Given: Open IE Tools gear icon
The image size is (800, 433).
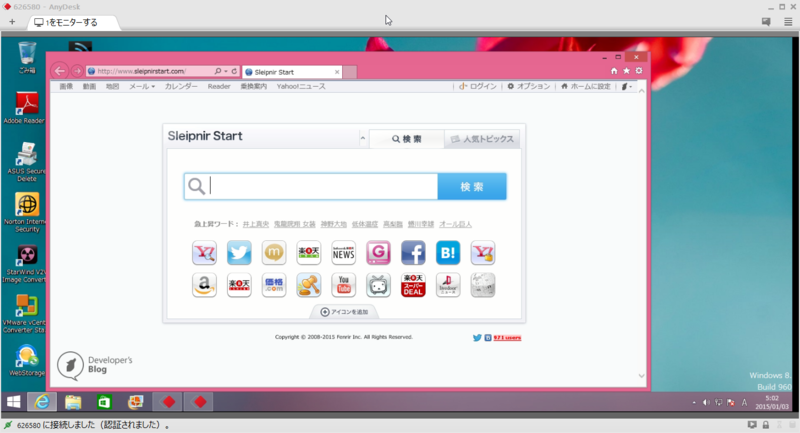Looking at the screenshot, I should (639, 71).
